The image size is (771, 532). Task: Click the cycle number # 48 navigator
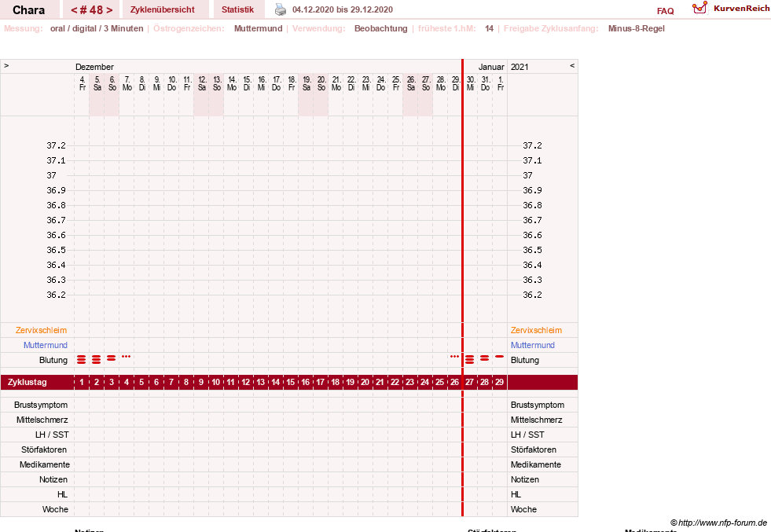coord(91,10)
